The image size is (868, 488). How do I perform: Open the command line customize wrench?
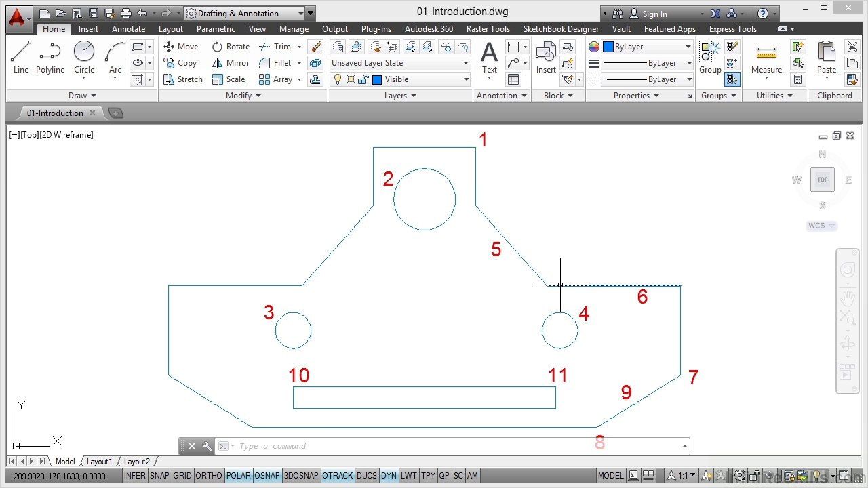207,446
